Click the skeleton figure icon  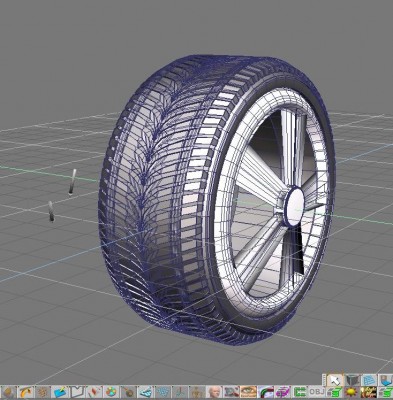tap(197, 392)
